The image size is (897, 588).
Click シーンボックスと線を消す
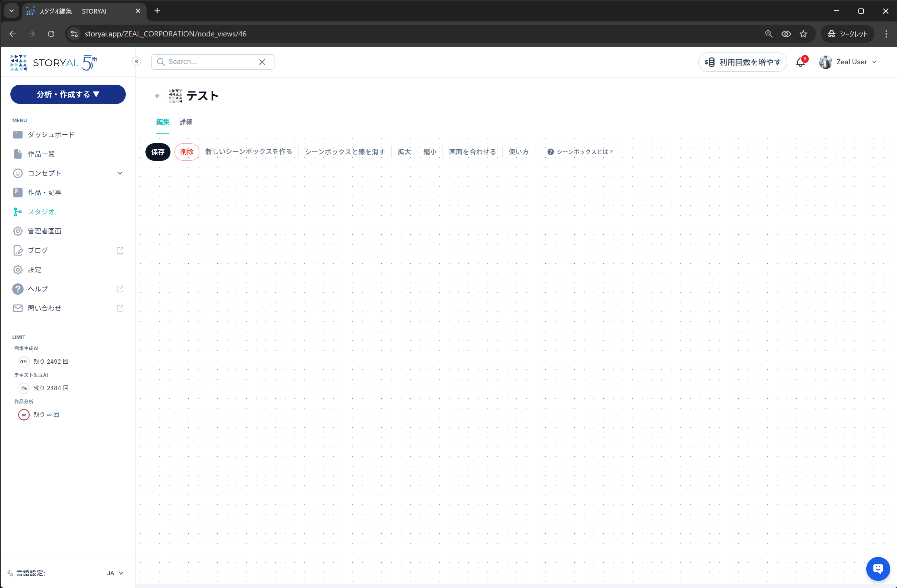point(345,152)
